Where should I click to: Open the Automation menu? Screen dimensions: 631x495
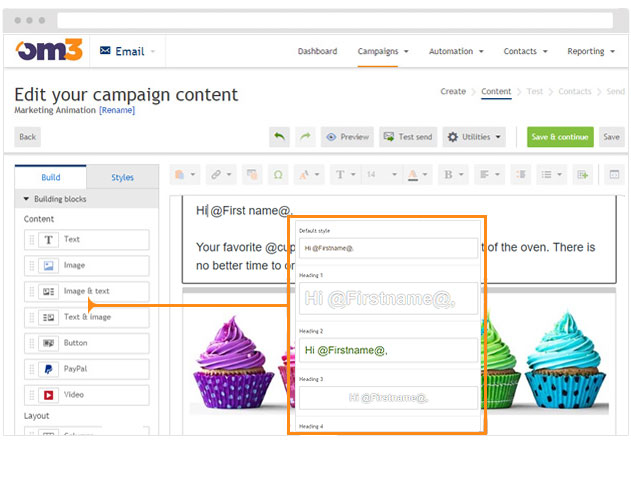pyautogui.click(x=456, y=51)
